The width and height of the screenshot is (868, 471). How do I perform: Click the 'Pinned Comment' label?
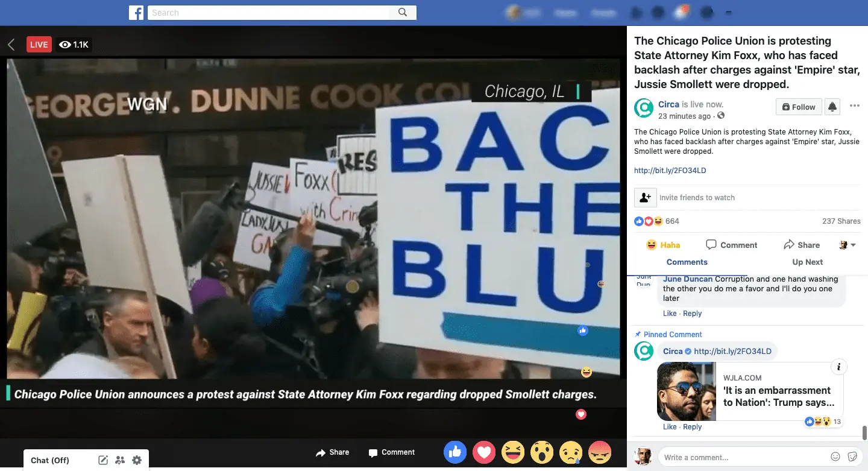click(673, 335)
